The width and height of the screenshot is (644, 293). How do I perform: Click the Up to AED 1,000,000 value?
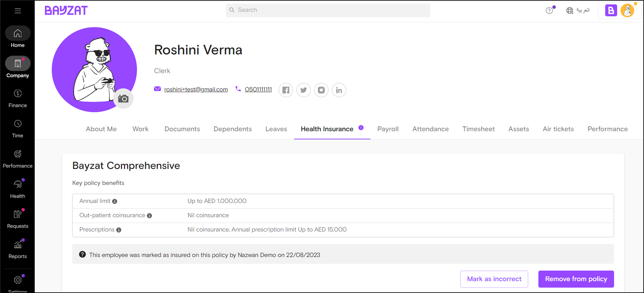[217, 201]
